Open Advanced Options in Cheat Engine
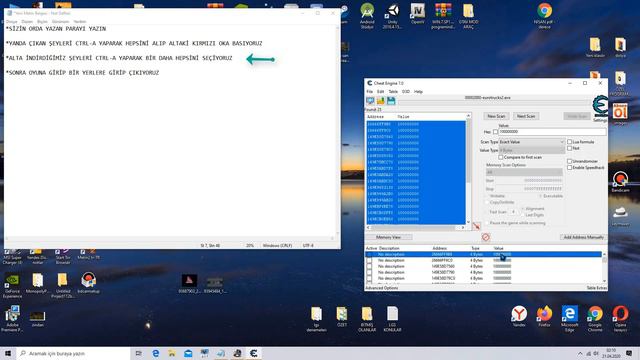Image resolution: width=640 pixels, height=360 pixels. point(382,288)
